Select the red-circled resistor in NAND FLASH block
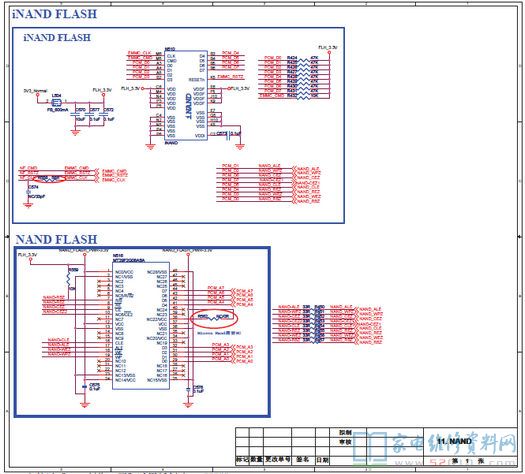Screen dimensions: 525x474 214,318
